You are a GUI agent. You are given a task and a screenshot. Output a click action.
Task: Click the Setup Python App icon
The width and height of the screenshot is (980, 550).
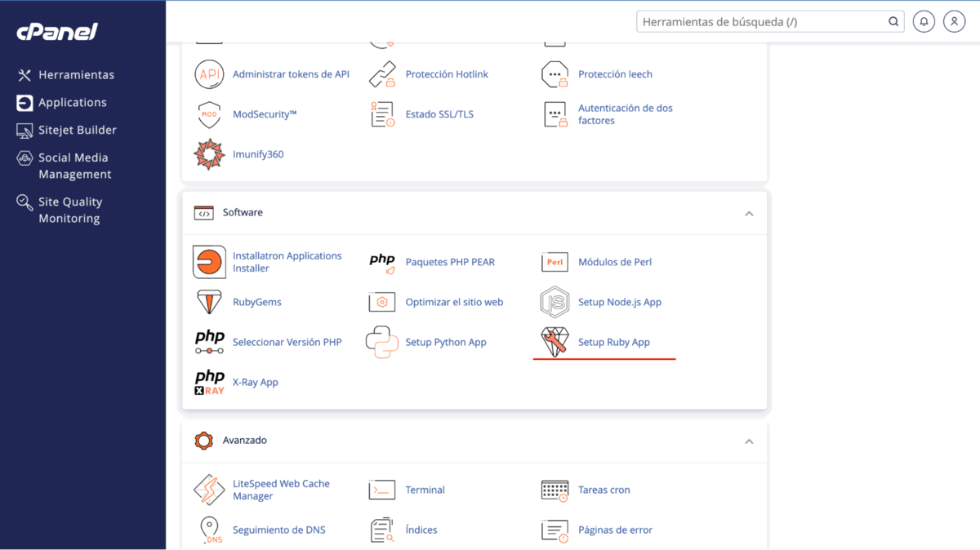click(x=382, y=342)
